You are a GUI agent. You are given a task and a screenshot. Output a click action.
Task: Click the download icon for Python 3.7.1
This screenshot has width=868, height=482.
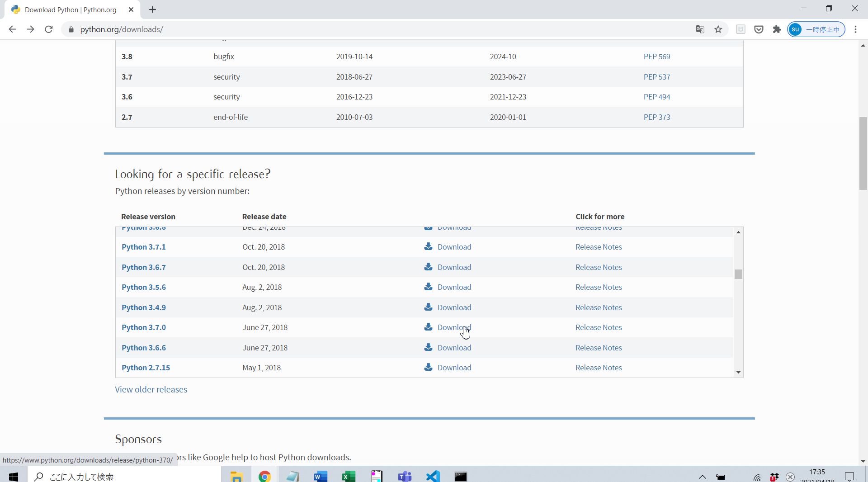(x=428, y=247)
